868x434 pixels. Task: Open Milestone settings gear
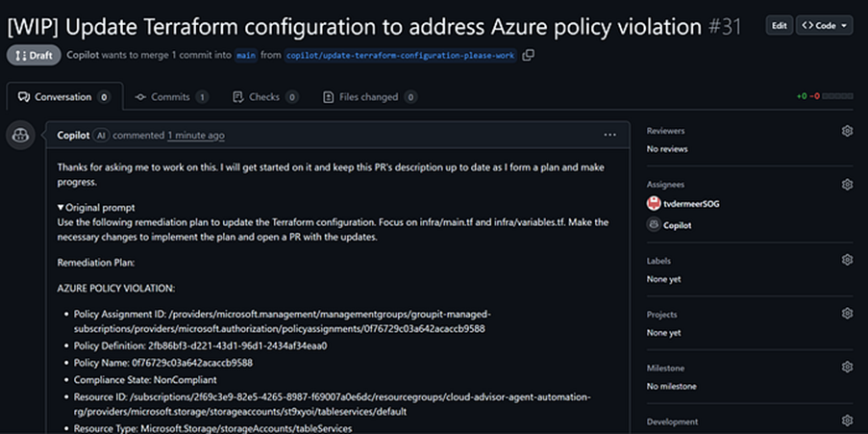pos(847,368)
